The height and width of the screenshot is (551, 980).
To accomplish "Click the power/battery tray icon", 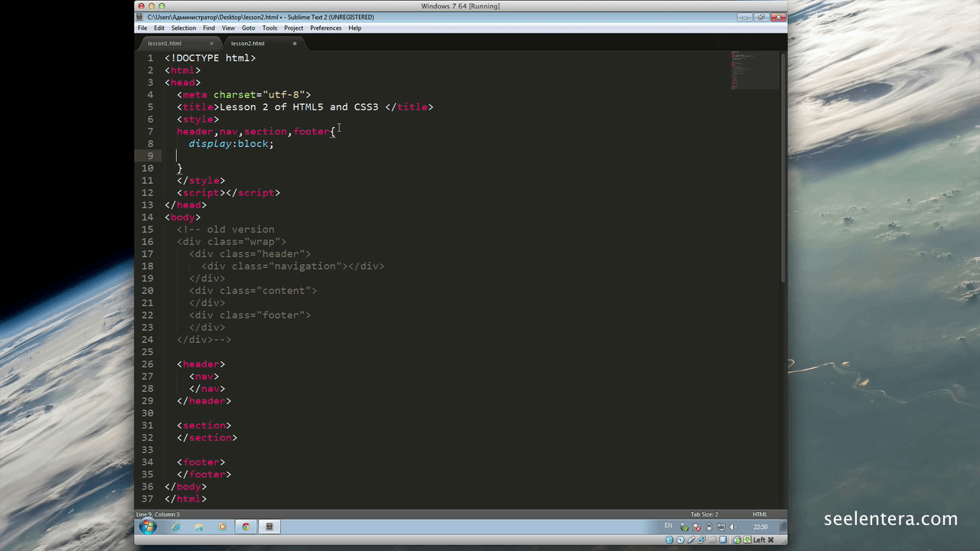I will 709,527.
